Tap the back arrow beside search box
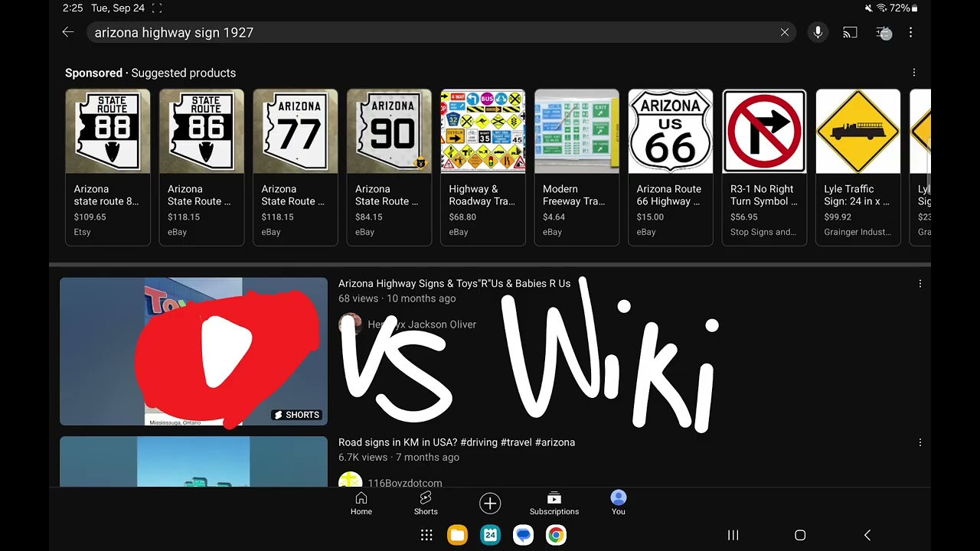 [68, 32]
